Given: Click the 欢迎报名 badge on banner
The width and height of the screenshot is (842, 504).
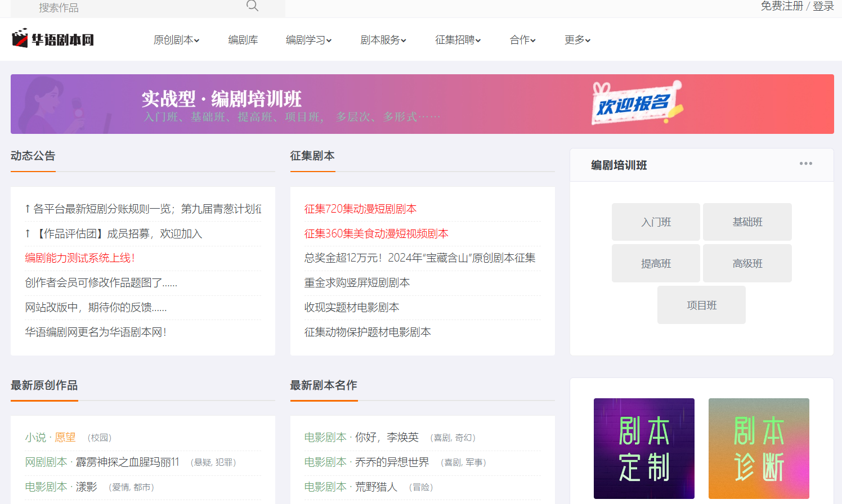Looking at the screenshot, I should point(634,104).
